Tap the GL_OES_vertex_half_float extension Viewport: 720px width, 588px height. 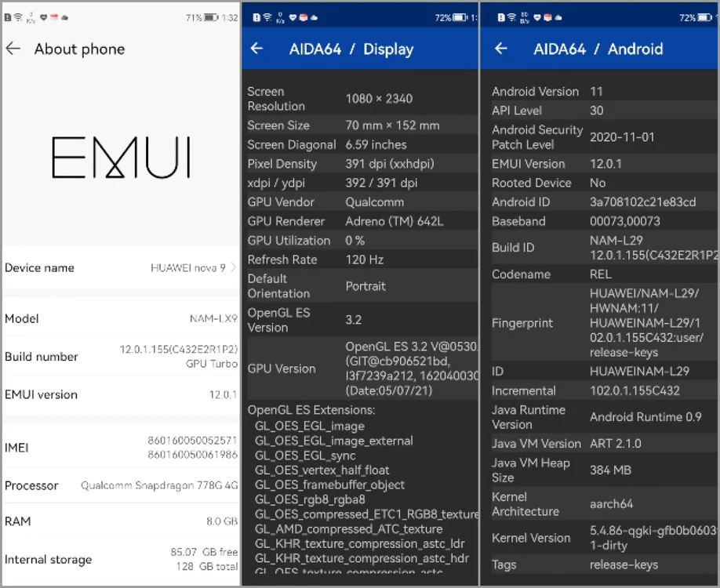point(322,470)
